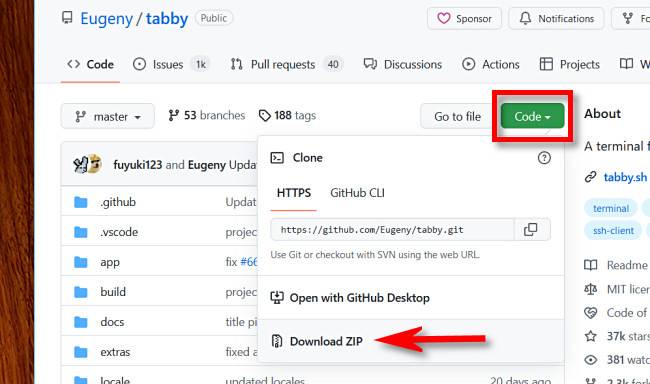Click the clone help question mark icon

(x=544, y=158)
